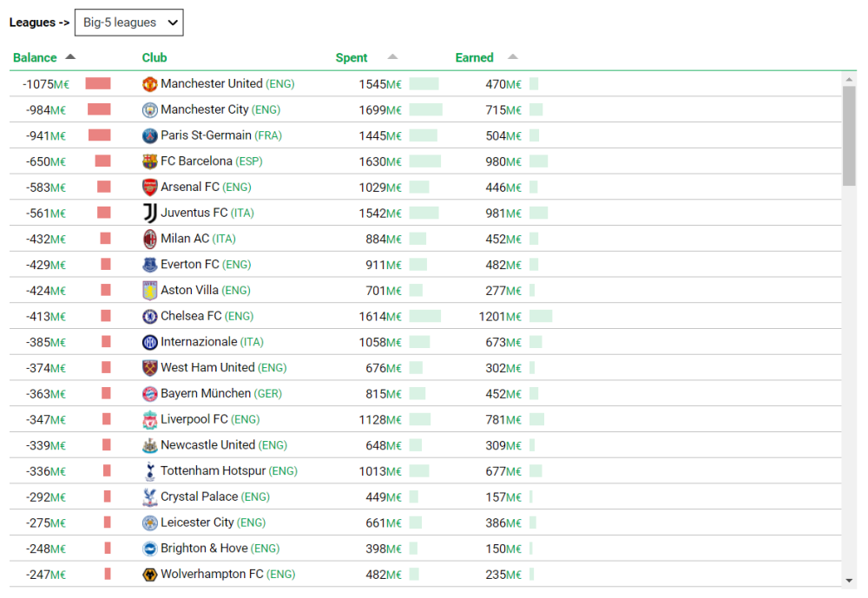The image size is (868, 598).
Task: Click the Brighton & Hove crest icon
Action: point(149,549)
